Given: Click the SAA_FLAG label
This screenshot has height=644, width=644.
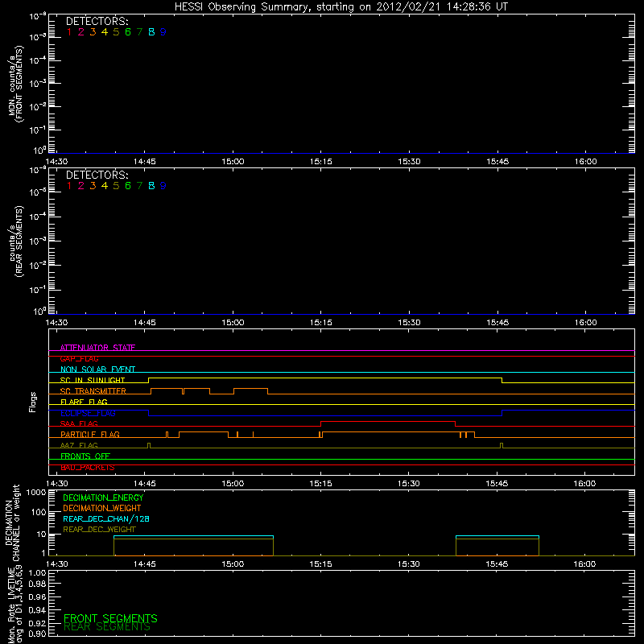Looking at the screenshot, I should coord(79,424).
